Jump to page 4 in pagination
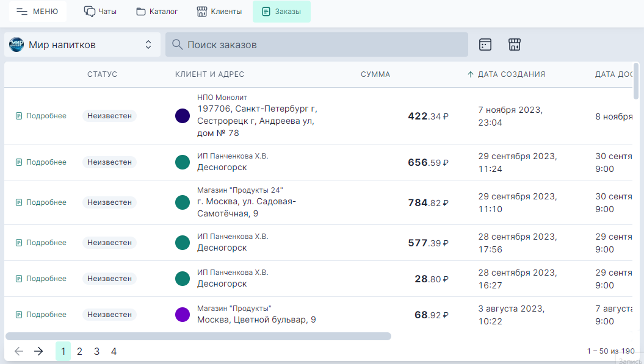Image resolution: width=644 pixels, height=364 pixels. tap(114, 351)
